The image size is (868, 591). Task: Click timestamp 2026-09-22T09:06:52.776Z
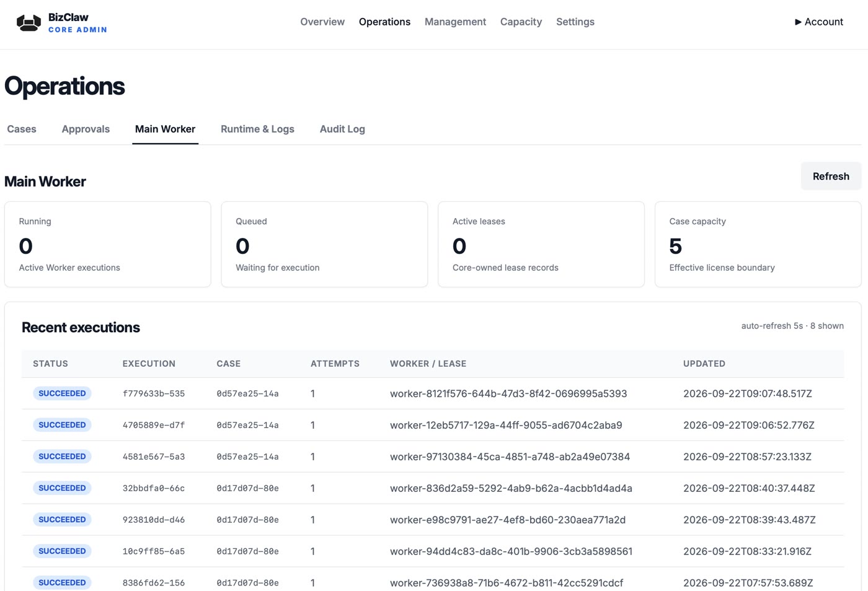point(749,425)
